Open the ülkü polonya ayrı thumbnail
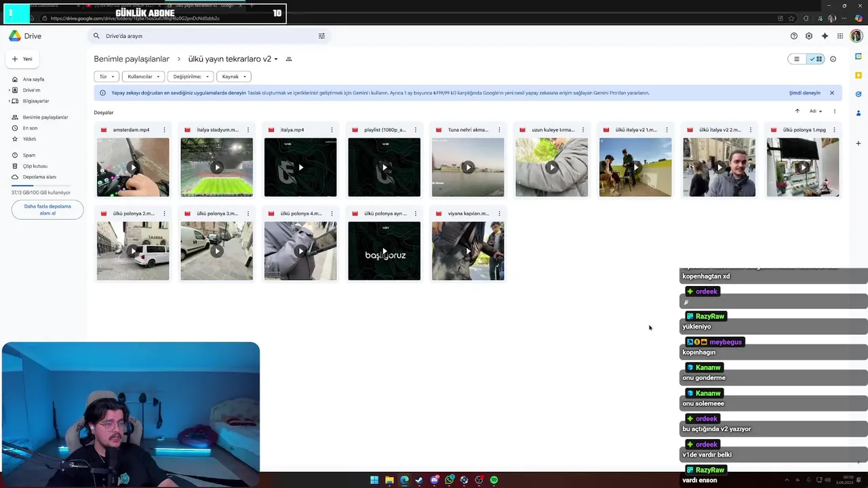Viewport: 868px width, 488px height. coord(384,251)
